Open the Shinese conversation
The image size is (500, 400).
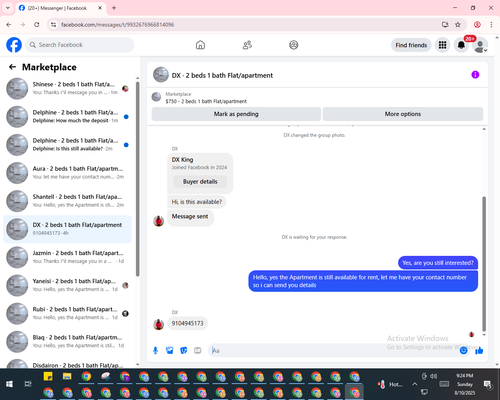(67, 89)
